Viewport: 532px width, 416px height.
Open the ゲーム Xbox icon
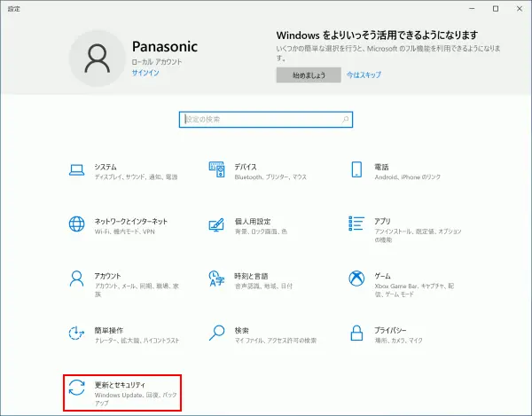coord(356,279)
